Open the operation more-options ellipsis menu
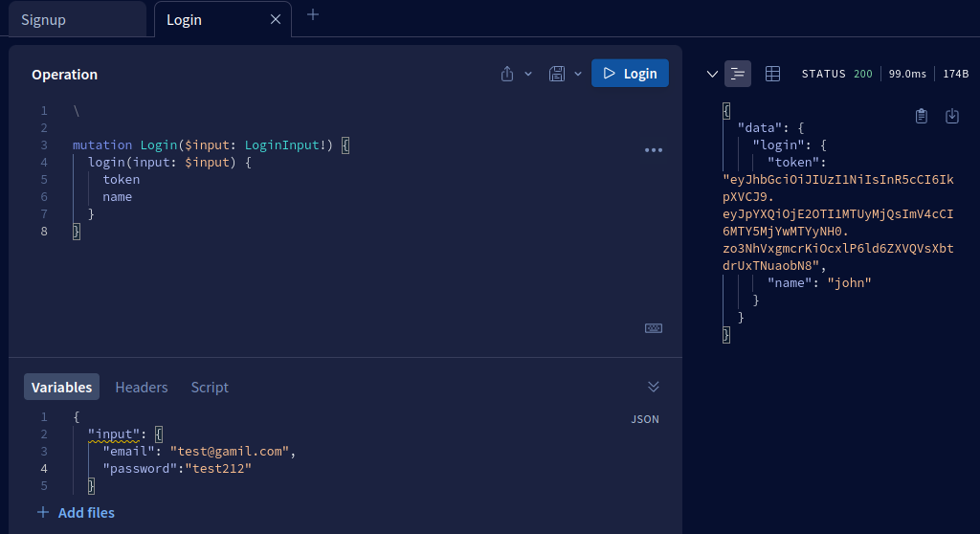 point(653,150)
